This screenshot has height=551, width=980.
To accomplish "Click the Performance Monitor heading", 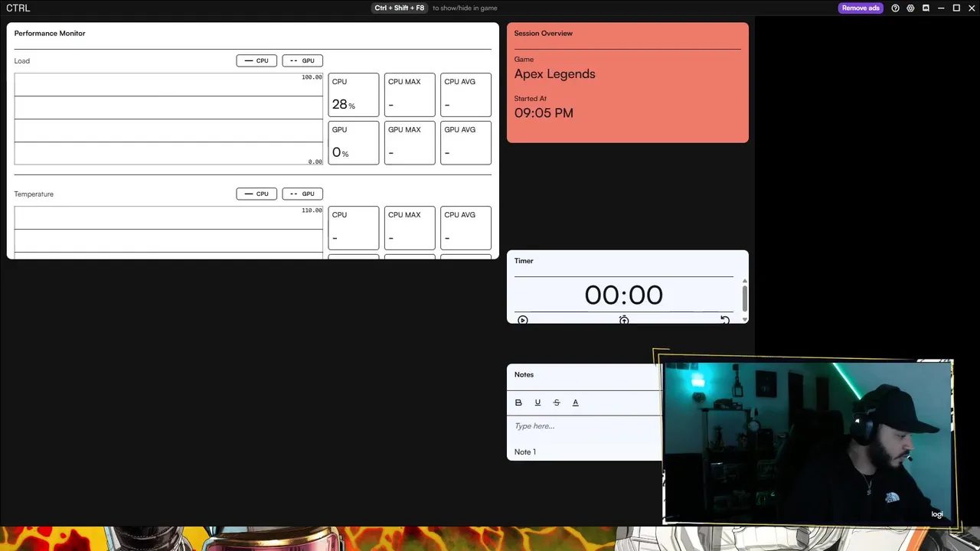I will click(x=50, y=34).
